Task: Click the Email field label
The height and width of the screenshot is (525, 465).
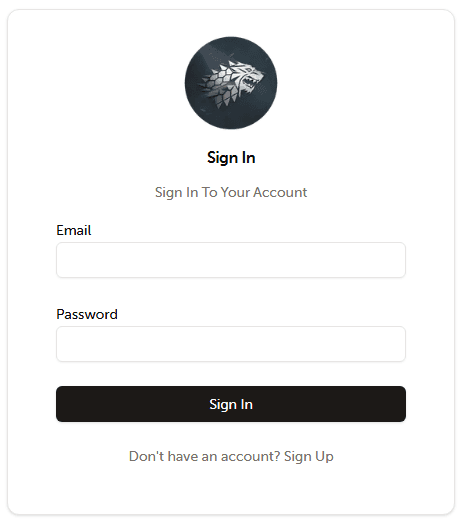Action: [74, 230]
